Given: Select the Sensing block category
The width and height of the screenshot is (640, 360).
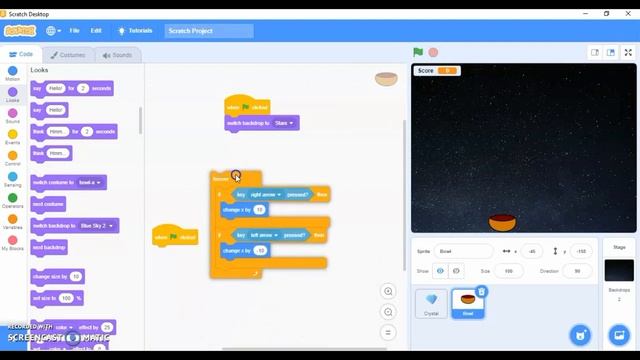Looking at the screenshot, I should (x=13, y=180).
